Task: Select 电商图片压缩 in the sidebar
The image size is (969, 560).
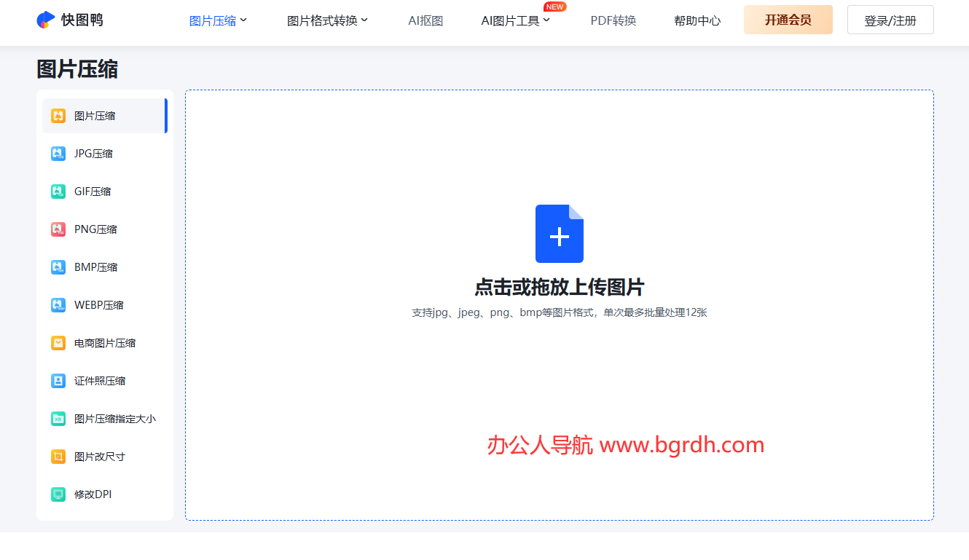Action: click(x=105, y=343)
